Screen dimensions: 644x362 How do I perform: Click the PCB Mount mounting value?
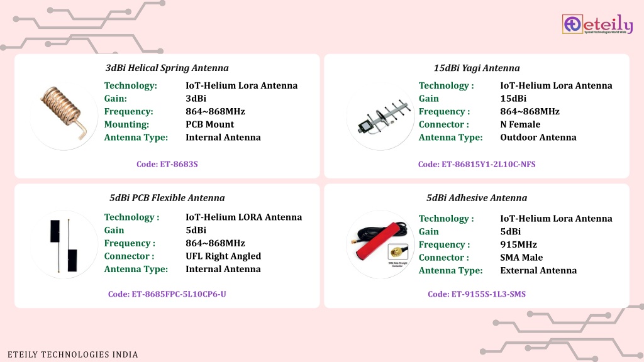point(209,124)
